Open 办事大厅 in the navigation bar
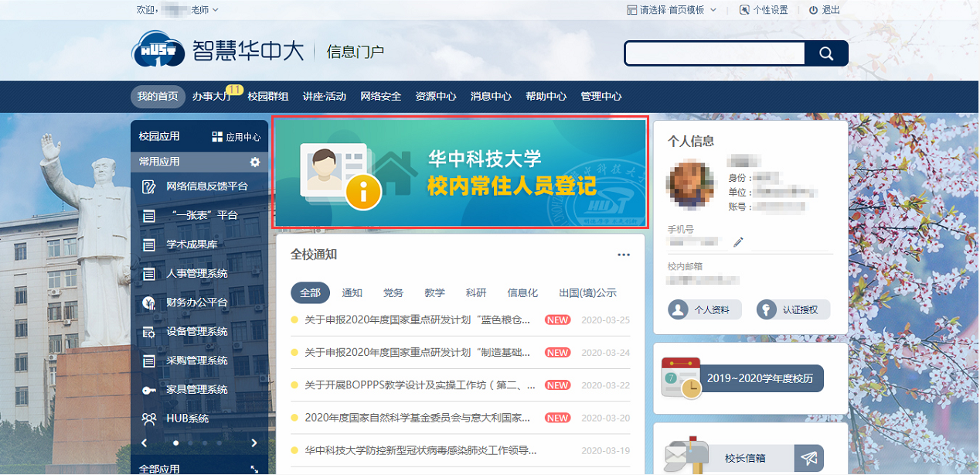Screen dimensions: 980x475 tap(211, 97)
